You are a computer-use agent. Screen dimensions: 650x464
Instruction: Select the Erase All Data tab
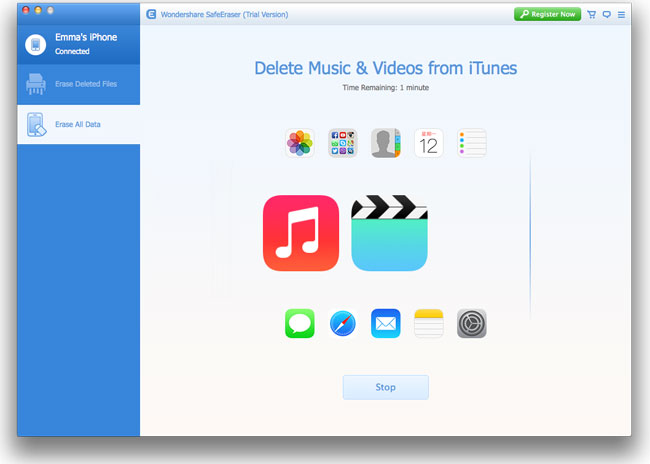coord(78,124)
